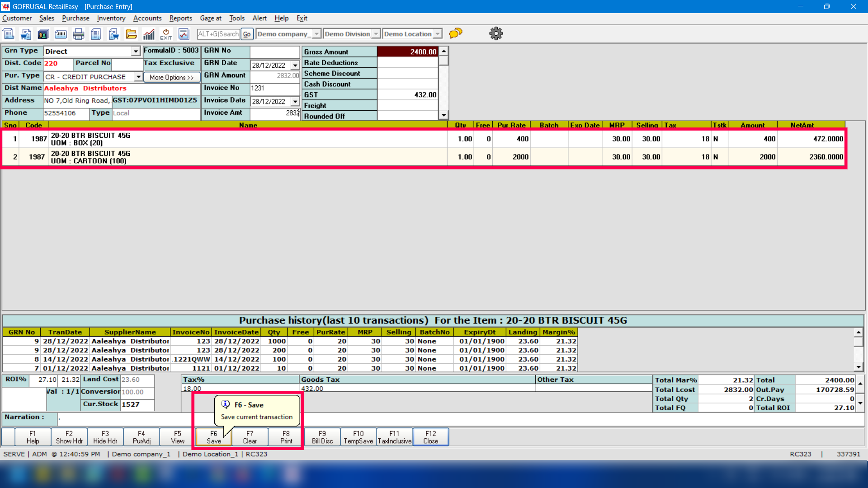868x488 pixels.
Task: Click the chat bubbles icon
Action: 456,33
